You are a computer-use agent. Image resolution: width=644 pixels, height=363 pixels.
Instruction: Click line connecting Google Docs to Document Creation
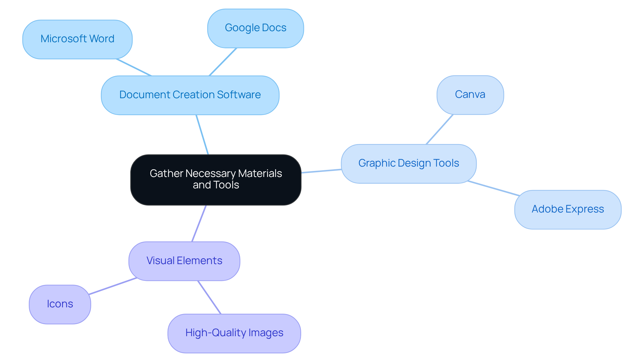pyautogui.click(x=223, y=62)
